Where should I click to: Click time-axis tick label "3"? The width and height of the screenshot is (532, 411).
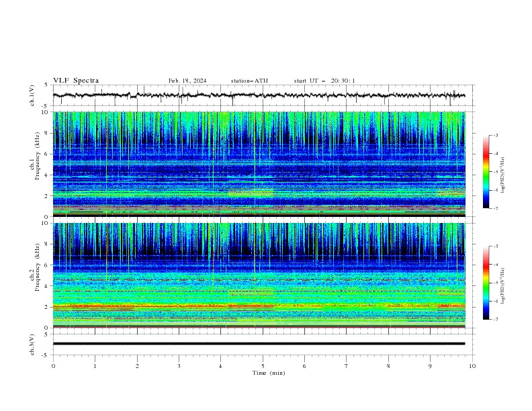(179, 366)
